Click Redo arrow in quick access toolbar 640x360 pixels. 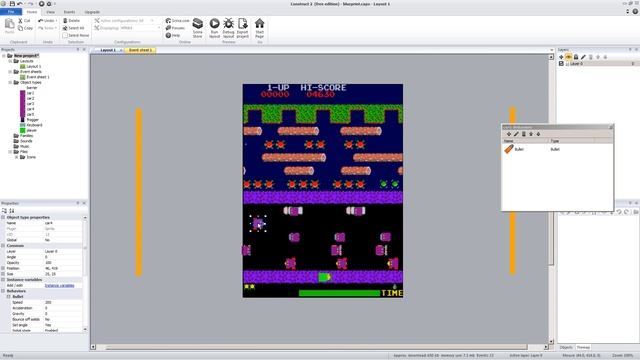[30, 4]
